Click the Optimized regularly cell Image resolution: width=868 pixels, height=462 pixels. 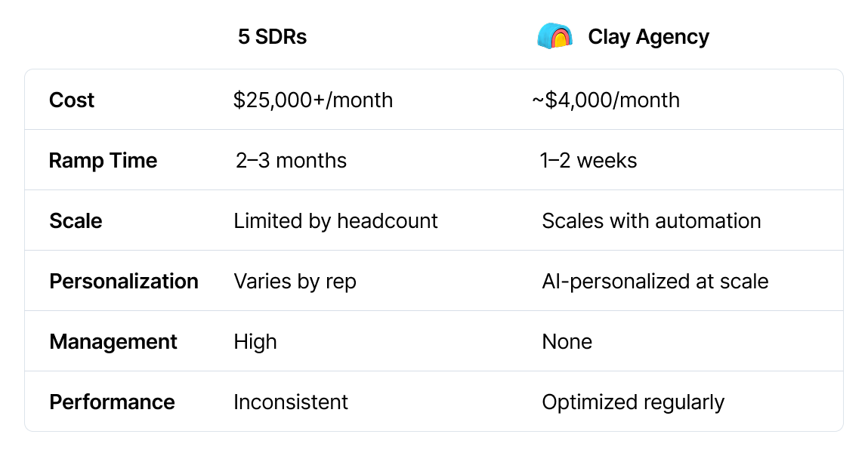point(633,402)
